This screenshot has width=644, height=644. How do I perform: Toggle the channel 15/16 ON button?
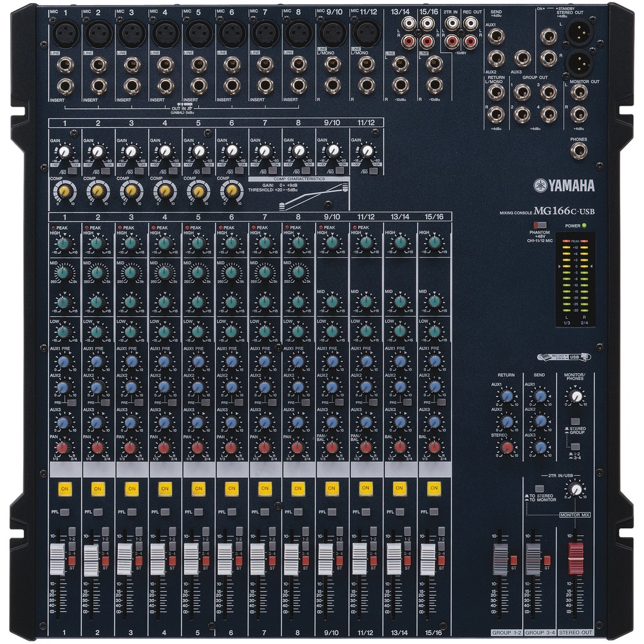click(x=433, y=488)
